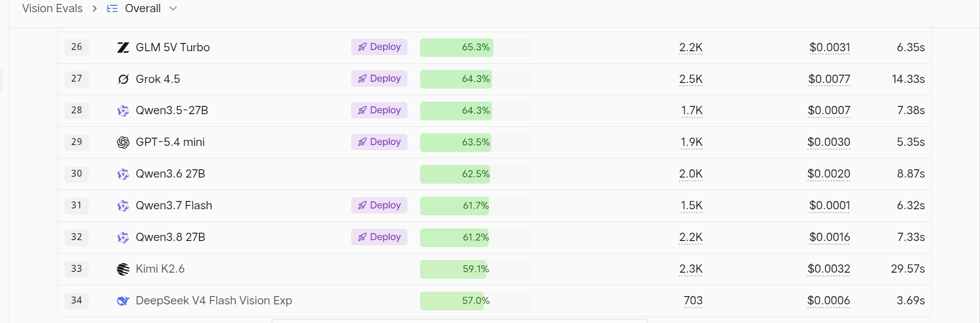Deploy the Qwen3.8 27B model
Screen dimensions: 980x323
tap(379, 237)
